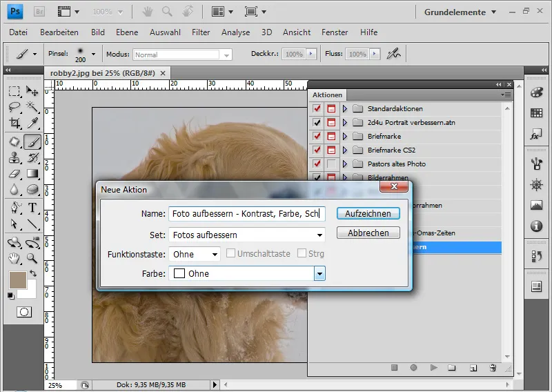Image resolution: width=552 pixels, height=392 pixels.
Task: Select the rectangular Marquee tool
Action: coord(14,92)
